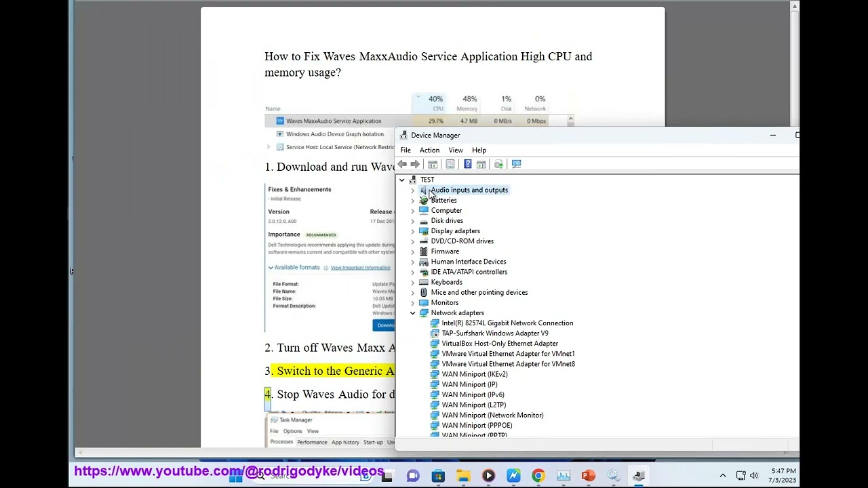Open Microsoft Store from the taskbar

click(438, 476)
